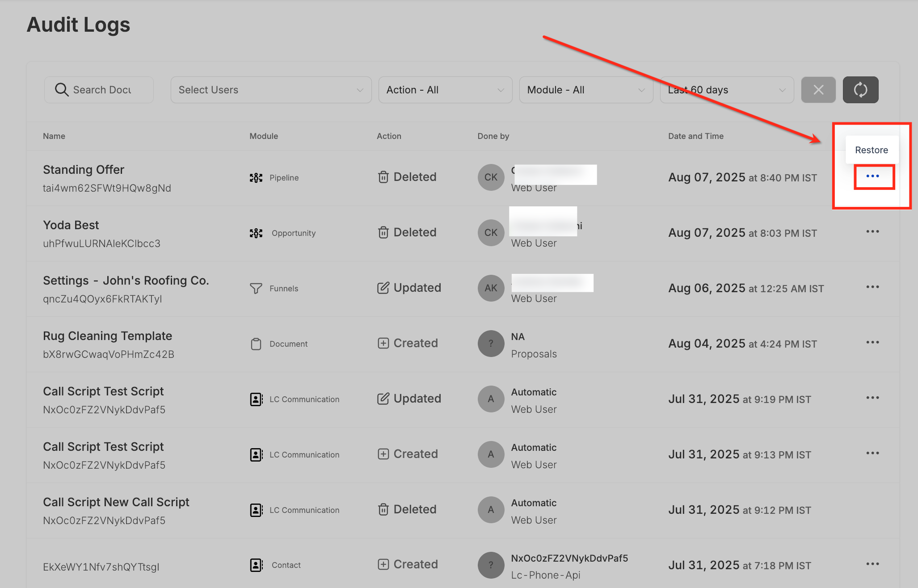
Task: Open three-dot menu for Contact Created row
Action: pos(872,564)
